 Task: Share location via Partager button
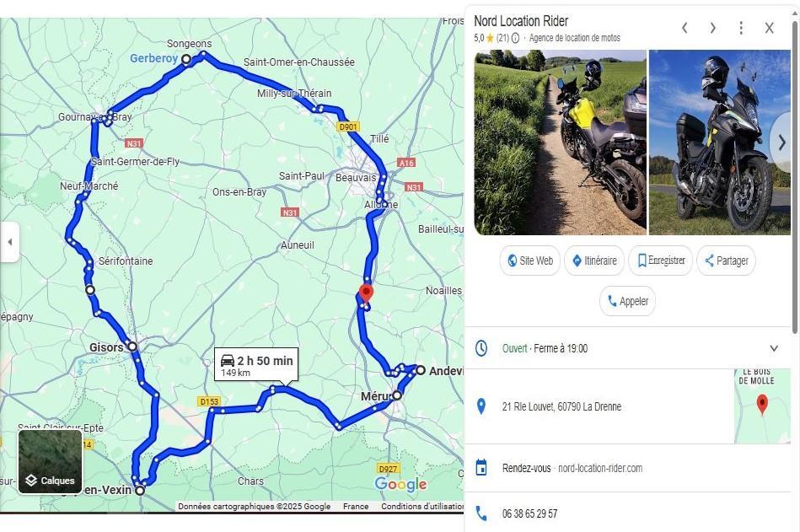tap(726, 261)
